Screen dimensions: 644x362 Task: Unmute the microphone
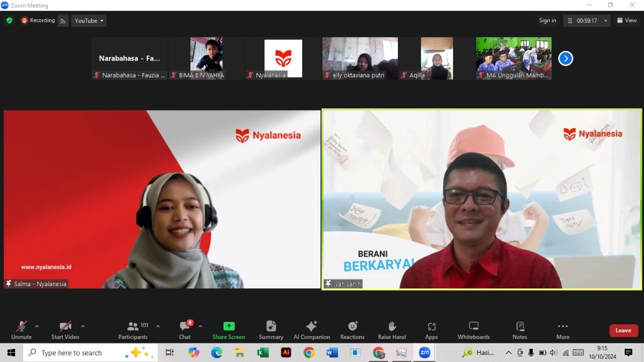(x=21, y=330)
